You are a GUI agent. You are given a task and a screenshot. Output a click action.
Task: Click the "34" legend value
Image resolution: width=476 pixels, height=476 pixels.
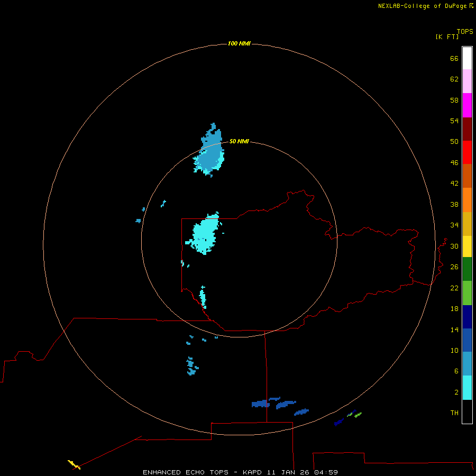coord(454,225)
